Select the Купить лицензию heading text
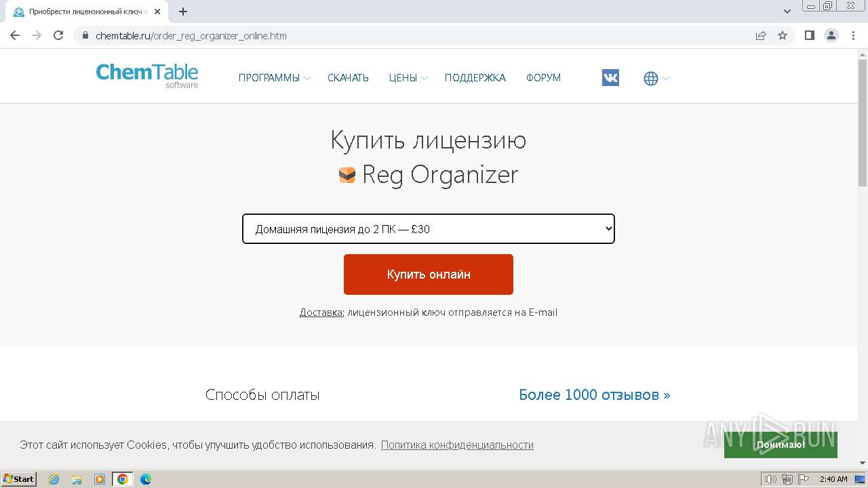This screenshot has height=488, width=868. pyautogui.click(x=429, y=140)
